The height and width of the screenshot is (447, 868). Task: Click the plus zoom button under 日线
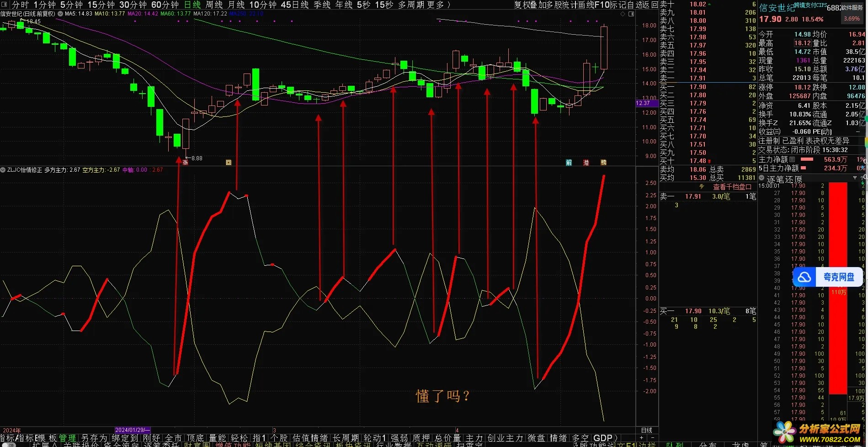641,438
